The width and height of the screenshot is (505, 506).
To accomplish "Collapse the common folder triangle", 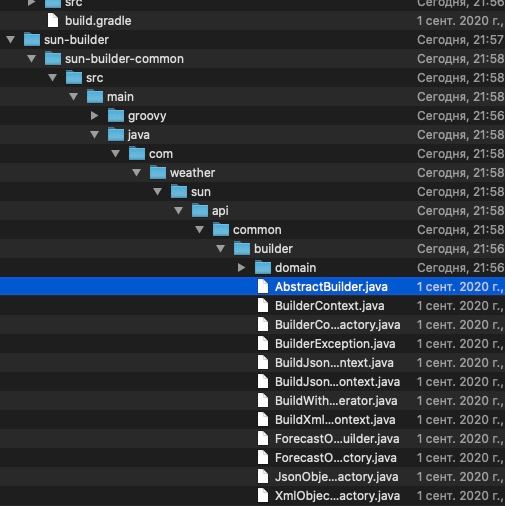I will point(200,230).
